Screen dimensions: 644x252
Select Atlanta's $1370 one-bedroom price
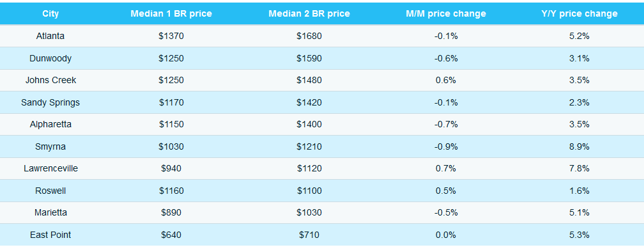[x=171, y=36]
